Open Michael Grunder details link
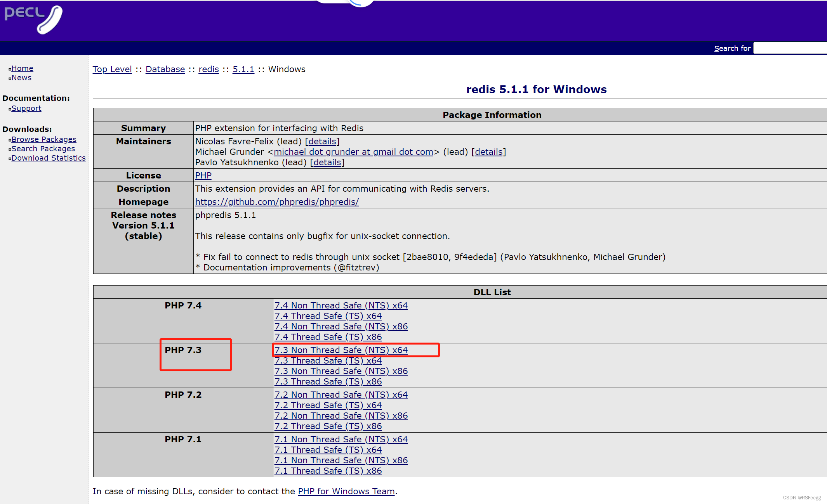Viewport: 827px width, 504px height. (489, 152)
